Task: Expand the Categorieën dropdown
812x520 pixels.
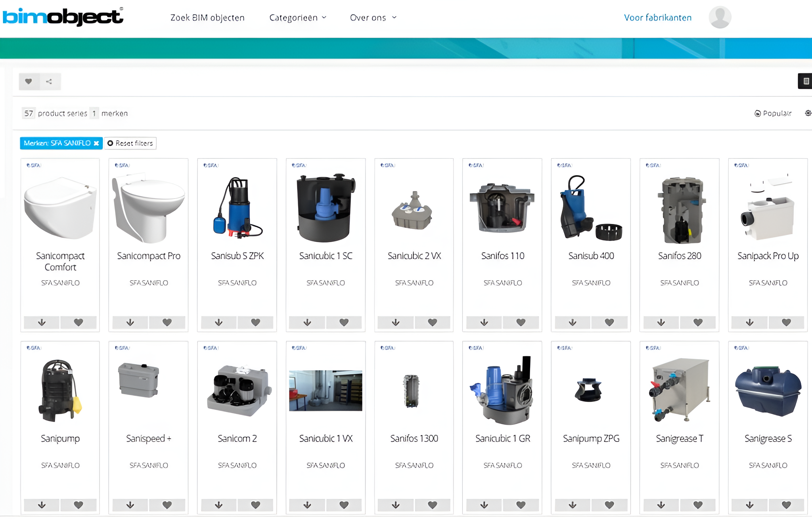Action: pos(298,18)
